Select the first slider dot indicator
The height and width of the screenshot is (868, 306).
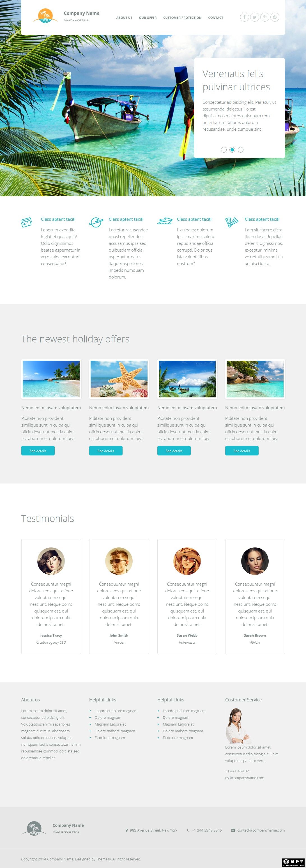pyautogui.click(x=224, y=149)
